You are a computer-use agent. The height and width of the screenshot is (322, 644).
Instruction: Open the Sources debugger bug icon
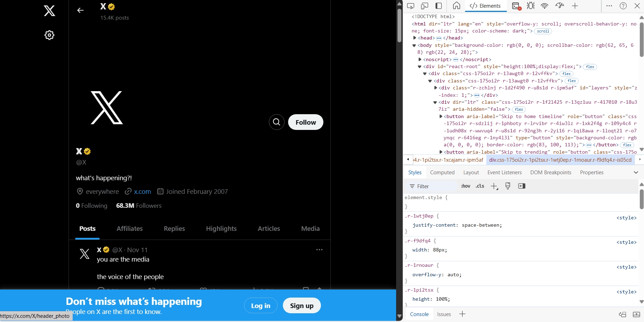pyautogui.click(x=531, y=6)
